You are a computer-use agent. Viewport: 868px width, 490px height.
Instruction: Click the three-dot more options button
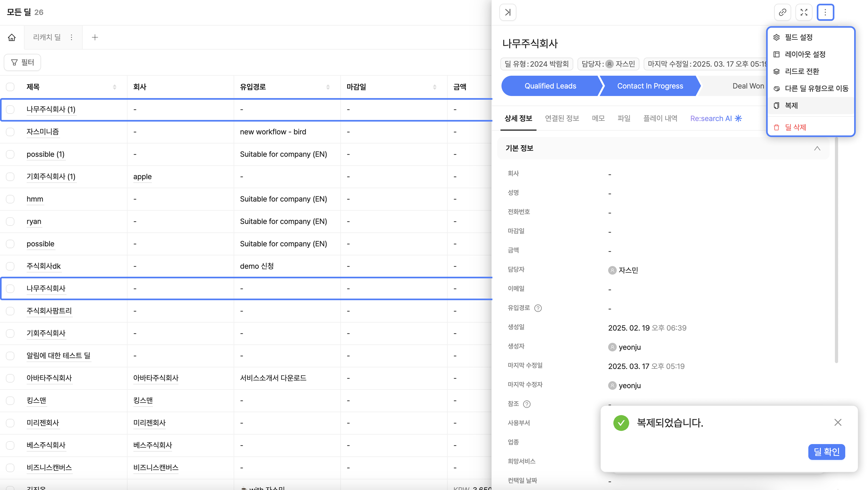tap(825, 12)
